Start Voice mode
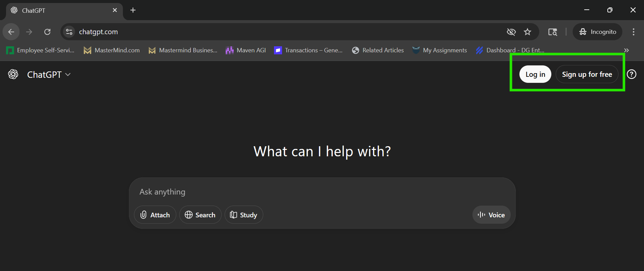The height and width of the screenshot is (271, 644). point(491,215)
